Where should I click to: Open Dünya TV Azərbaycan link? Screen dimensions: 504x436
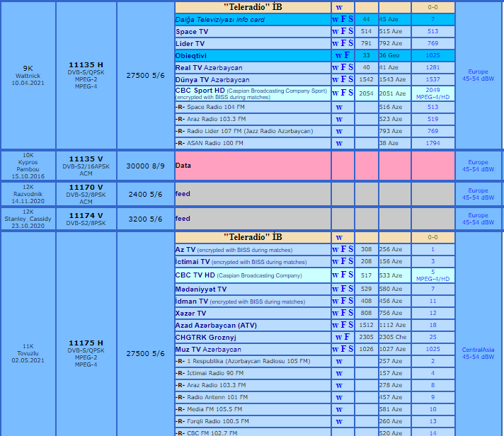[x=212, y=80]
